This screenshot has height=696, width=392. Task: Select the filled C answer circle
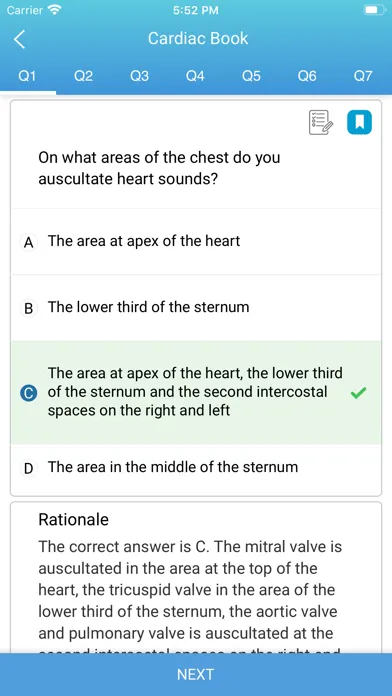click(x=28, y=393)
